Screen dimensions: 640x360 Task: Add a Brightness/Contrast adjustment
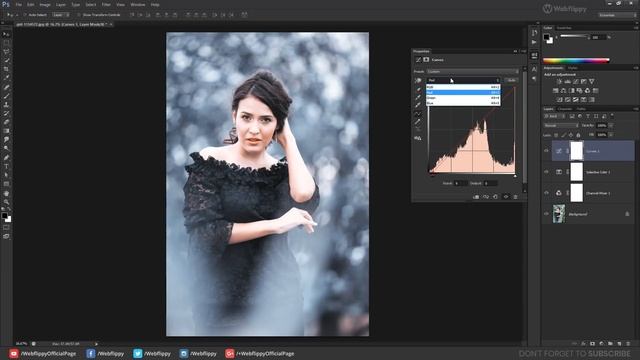click(559, 82)
